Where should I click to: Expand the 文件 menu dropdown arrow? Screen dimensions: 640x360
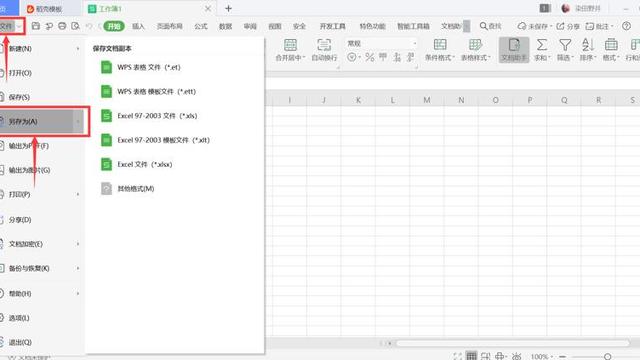tap(19, 27)
